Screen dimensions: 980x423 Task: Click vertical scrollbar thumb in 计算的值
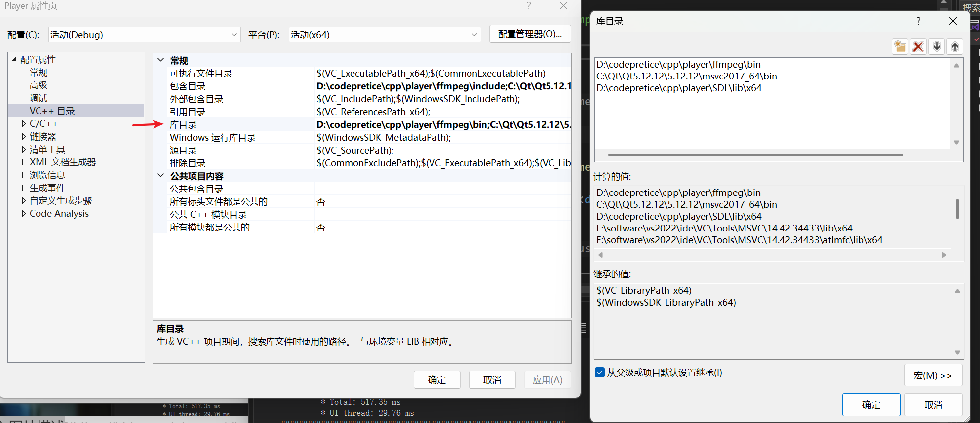[x=957, y=209]
